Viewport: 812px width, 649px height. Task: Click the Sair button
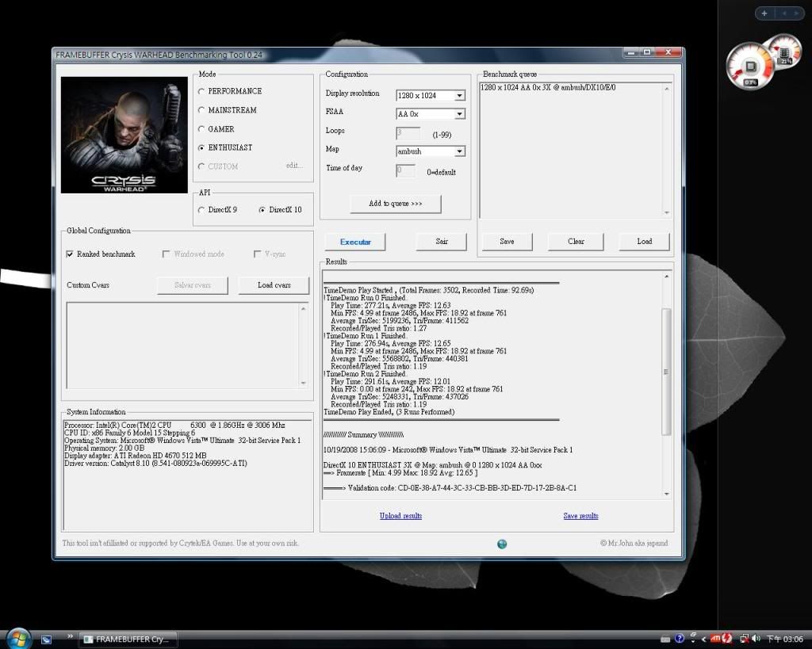[441, 241]
